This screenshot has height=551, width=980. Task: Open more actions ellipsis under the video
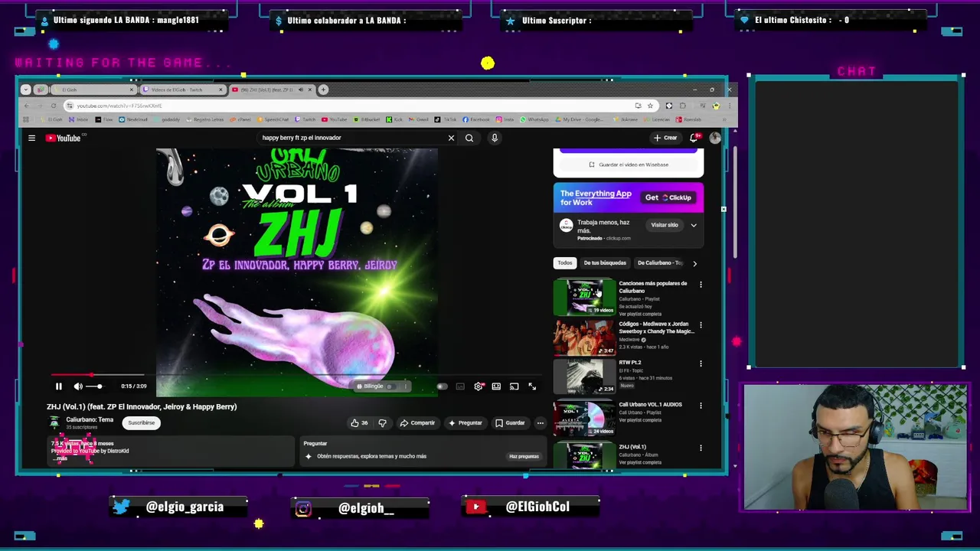pos(540,422)
